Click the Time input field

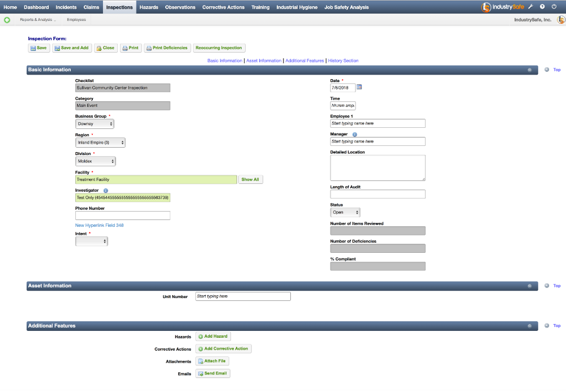343,106
